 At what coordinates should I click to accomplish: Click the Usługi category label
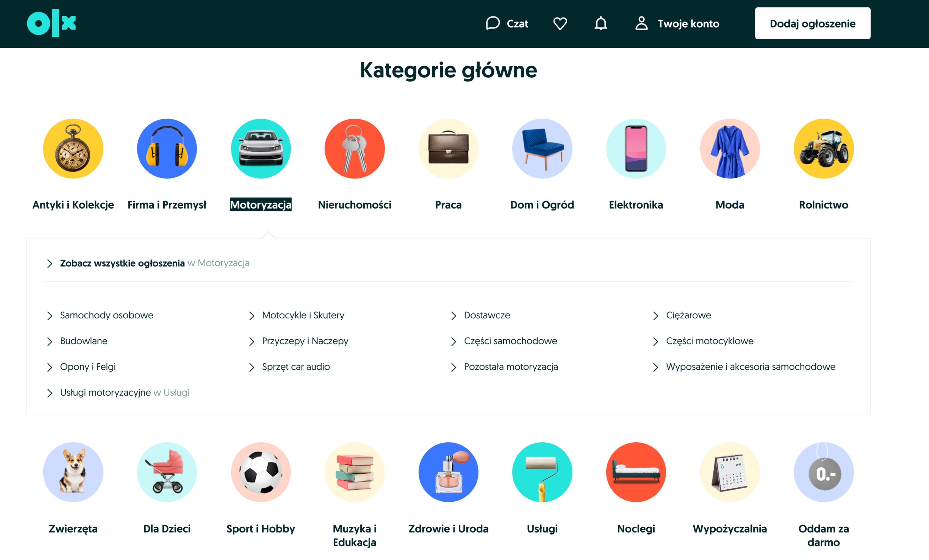coord(542,529)
